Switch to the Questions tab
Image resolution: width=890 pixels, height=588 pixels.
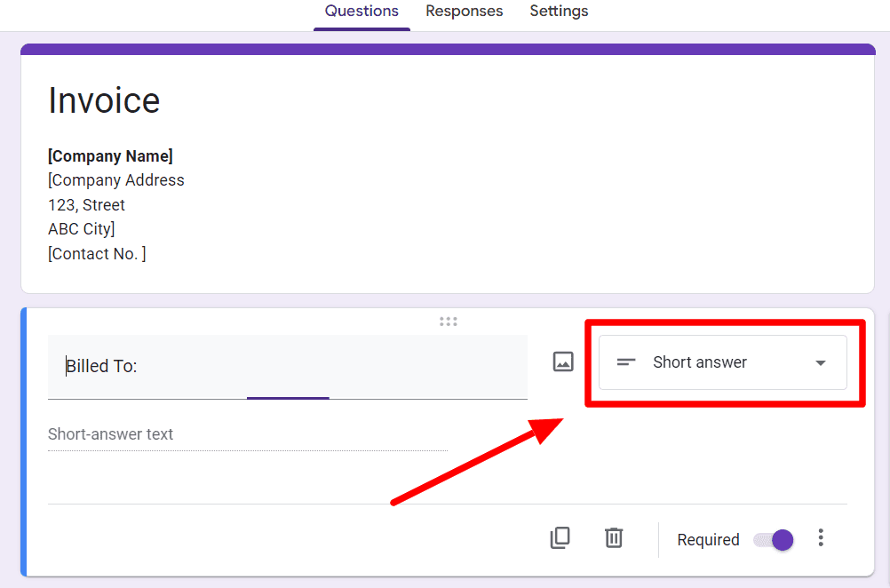tap(362, 12)
